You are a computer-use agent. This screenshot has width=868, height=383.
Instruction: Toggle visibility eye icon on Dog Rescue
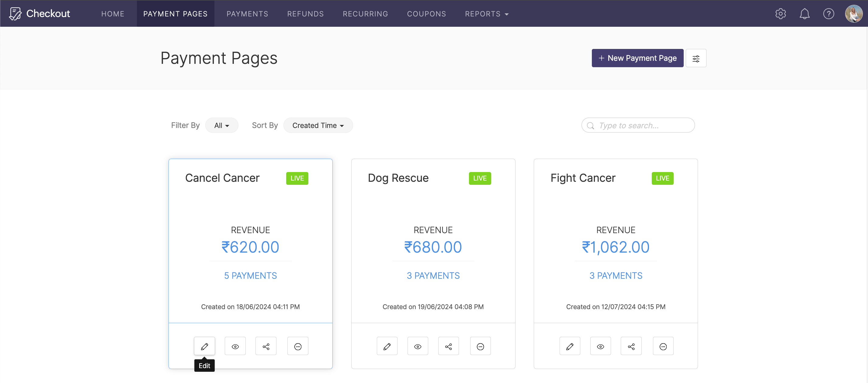tap(417, 347)
